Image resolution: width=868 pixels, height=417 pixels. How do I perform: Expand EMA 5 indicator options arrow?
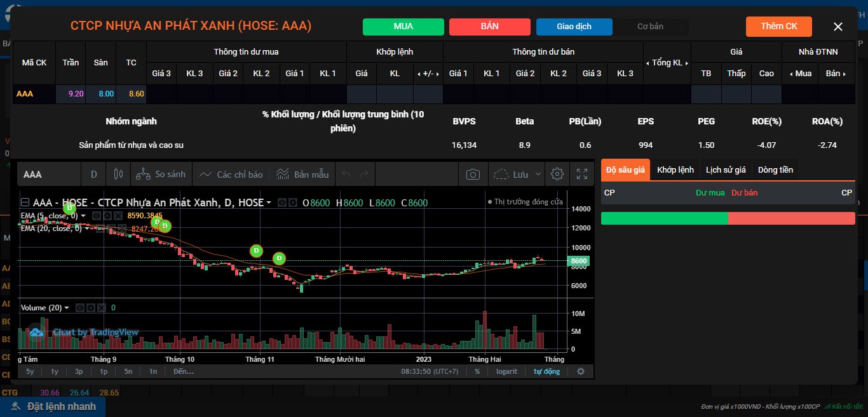coord(83,216)
